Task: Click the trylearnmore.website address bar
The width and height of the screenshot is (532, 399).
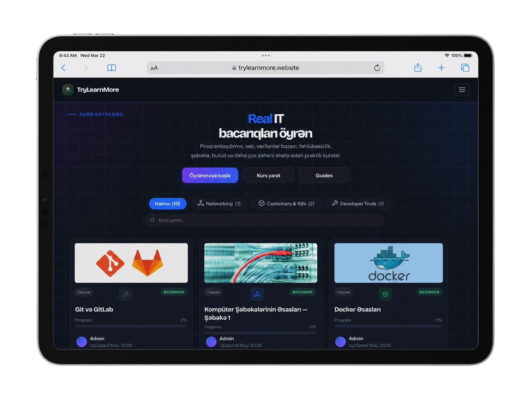Action: pyautogui.click(x=266, y=68)
